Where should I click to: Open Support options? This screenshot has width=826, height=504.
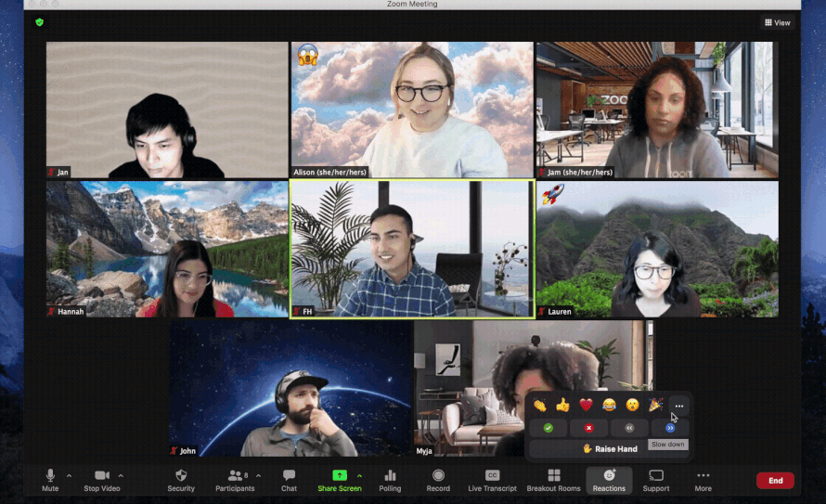(x=656, y=480)
